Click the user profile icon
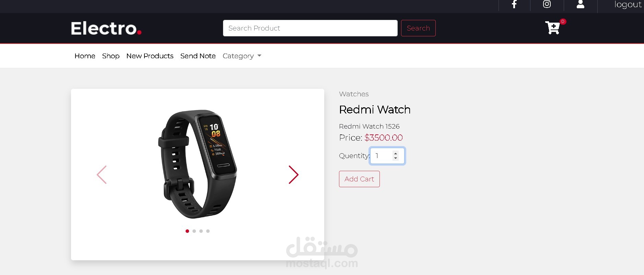This screenshot has width=644, height=275. click(x=580, y=4)
